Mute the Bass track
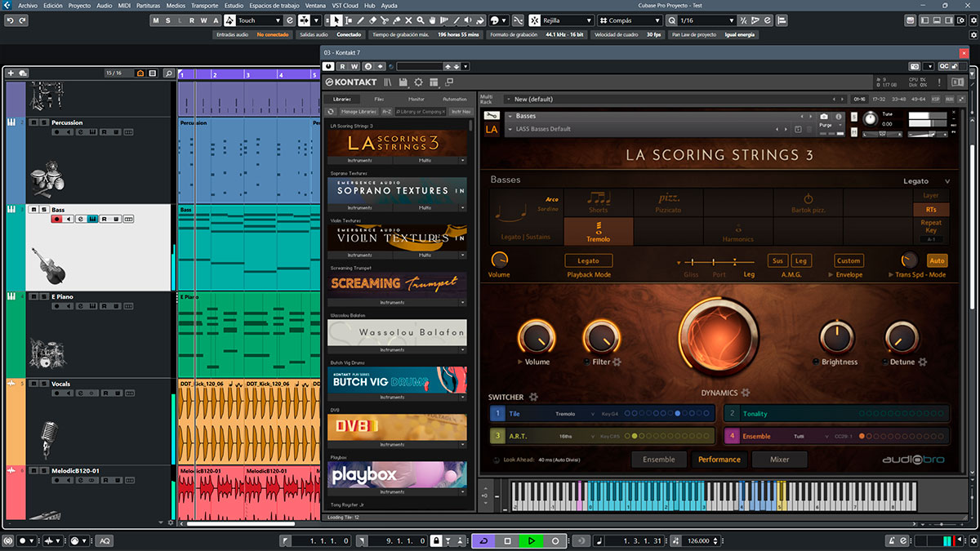 (33, 210)
